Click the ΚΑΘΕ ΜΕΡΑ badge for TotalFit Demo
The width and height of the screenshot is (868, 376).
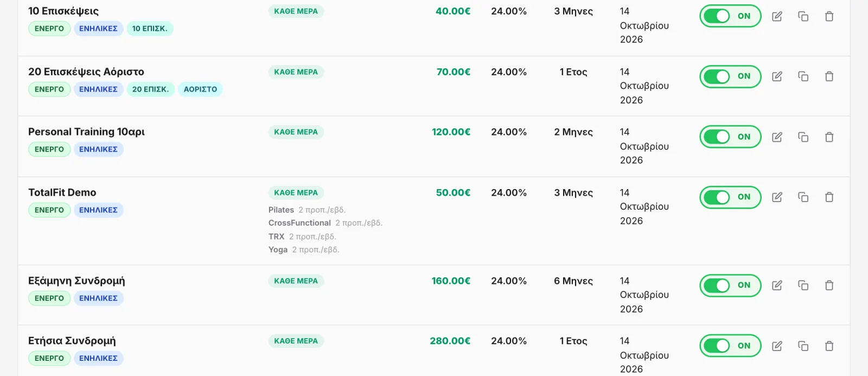point(296,193)
